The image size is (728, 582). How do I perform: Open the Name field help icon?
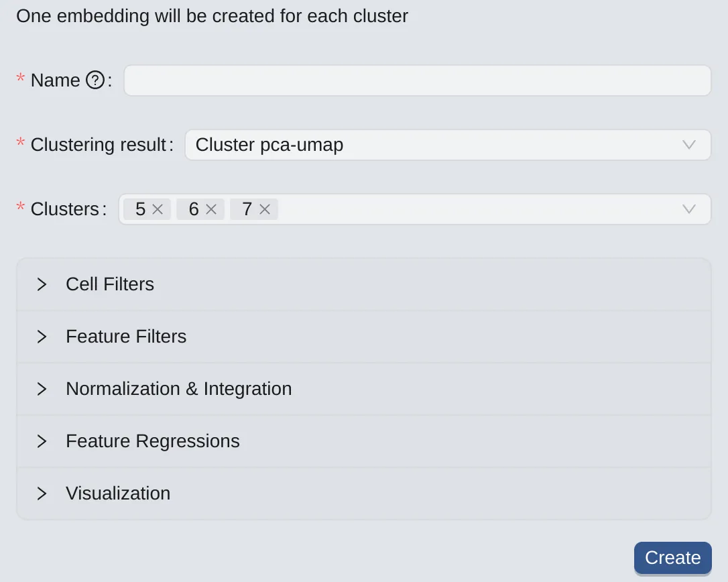96,80
